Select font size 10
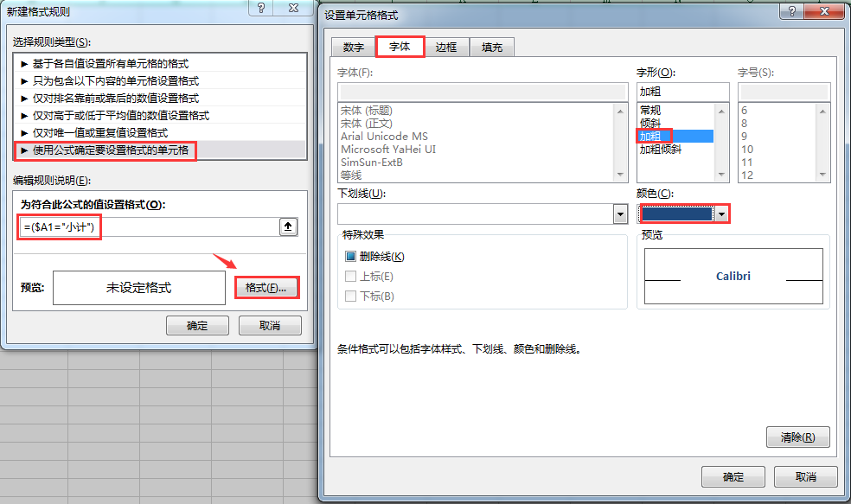The image size is (851, 504). pyautogui.click(x=747, y=150)
